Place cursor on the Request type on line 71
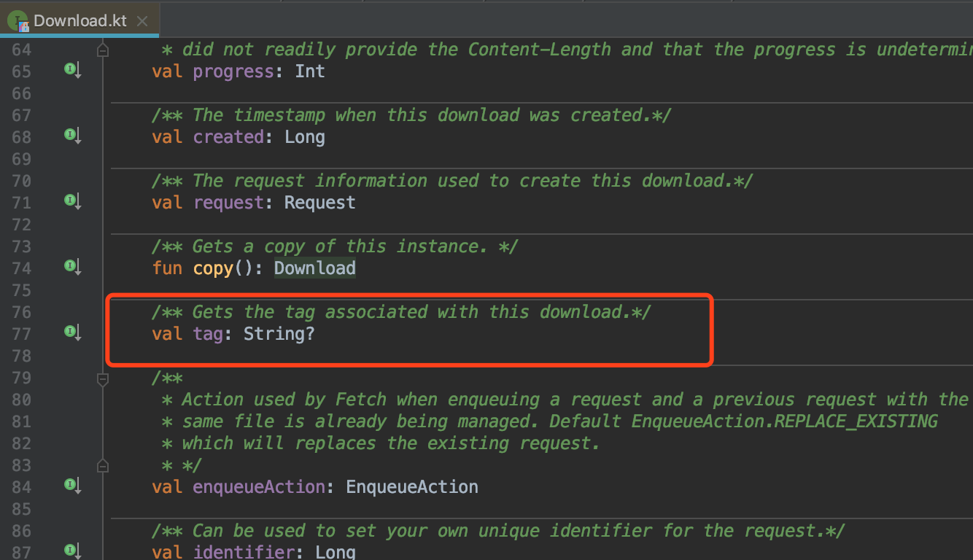 [319, 202]
